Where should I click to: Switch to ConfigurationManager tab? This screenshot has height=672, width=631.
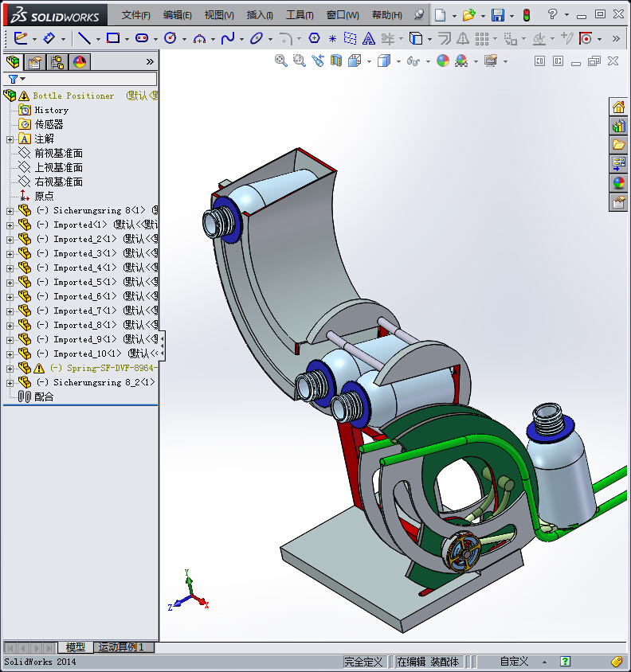tap(57, 63)
